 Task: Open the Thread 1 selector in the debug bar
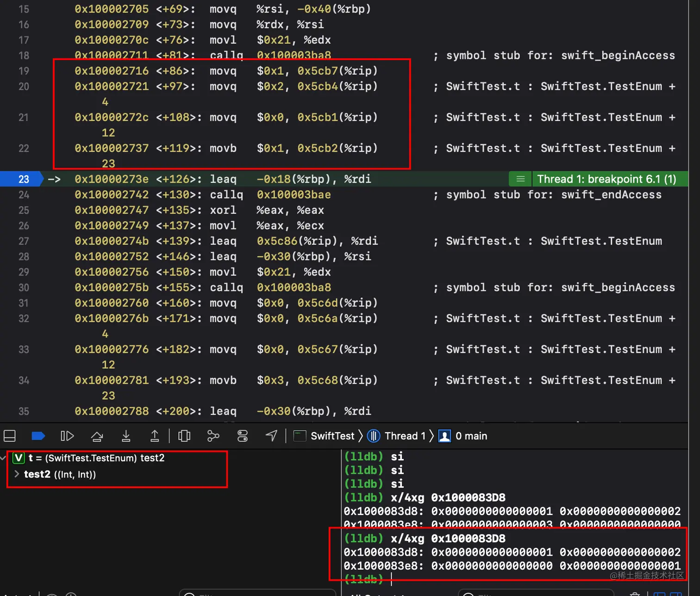coord(396,436)
